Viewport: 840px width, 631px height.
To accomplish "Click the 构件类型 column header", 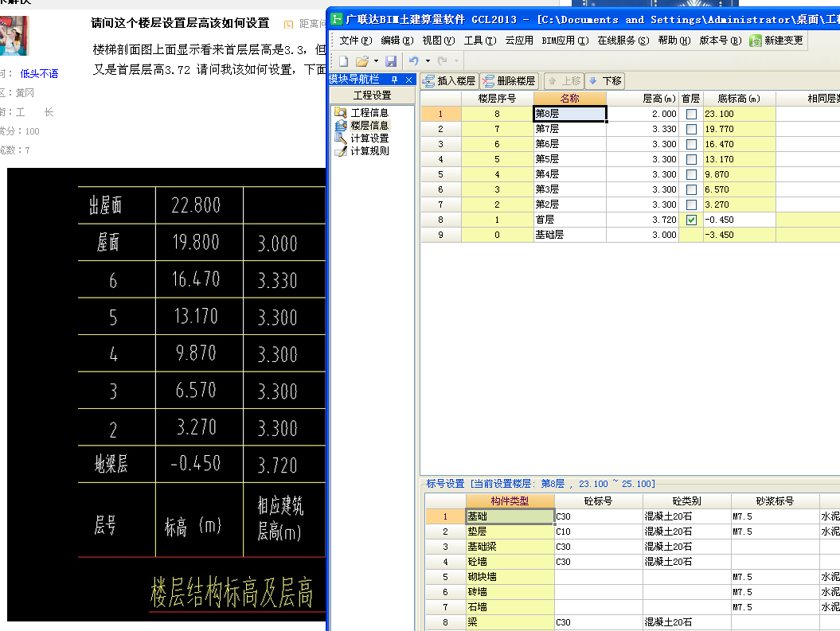I will coord(510,501).
